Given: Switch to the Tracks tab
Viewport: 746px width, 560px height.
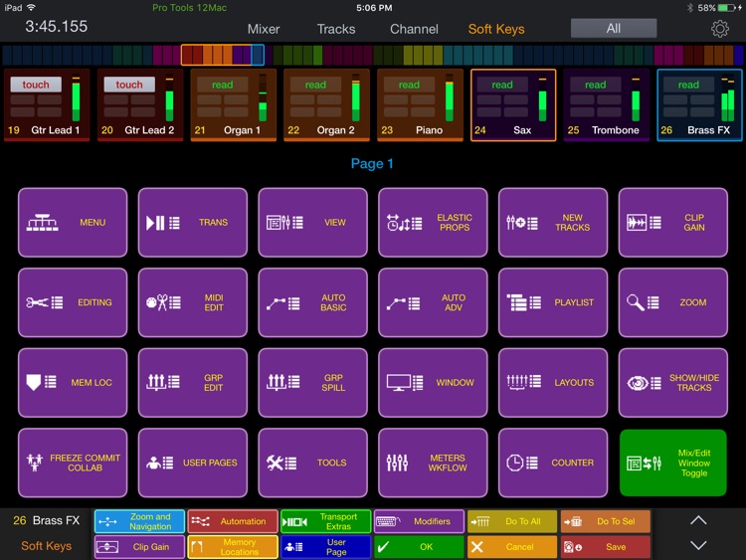Looking at the screenshot, I should [336, 29].
